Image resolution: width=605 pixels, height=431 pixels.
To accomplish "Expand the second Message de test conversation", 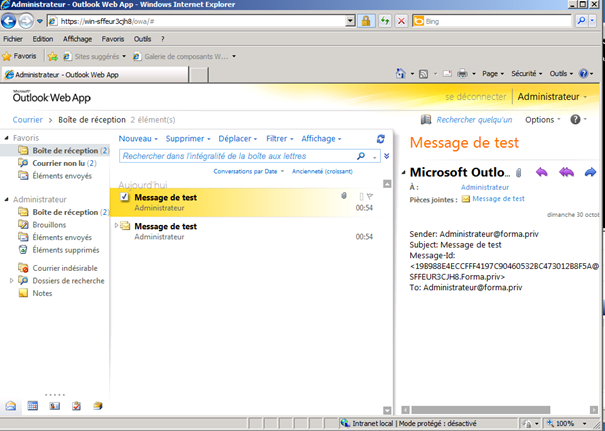I will (x=117, y=225).
